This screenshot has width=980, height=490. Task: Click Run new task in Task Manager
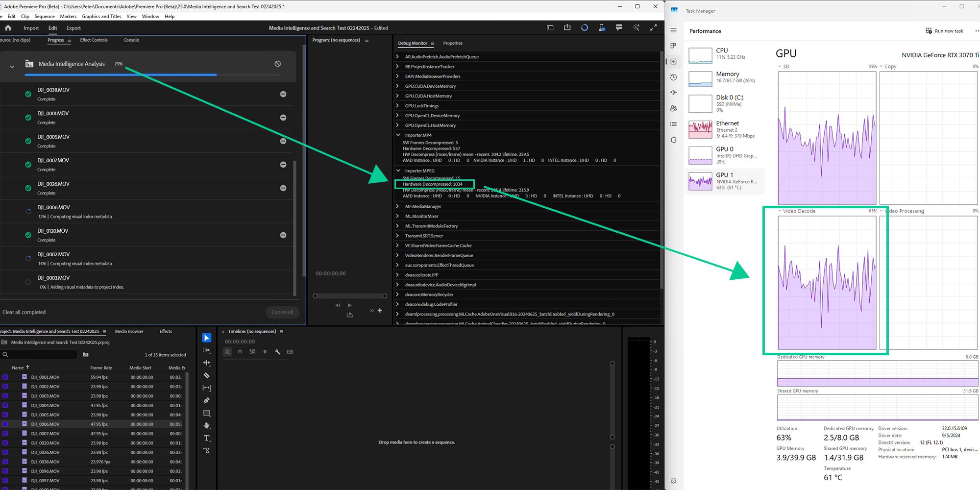tap(944, 30)
